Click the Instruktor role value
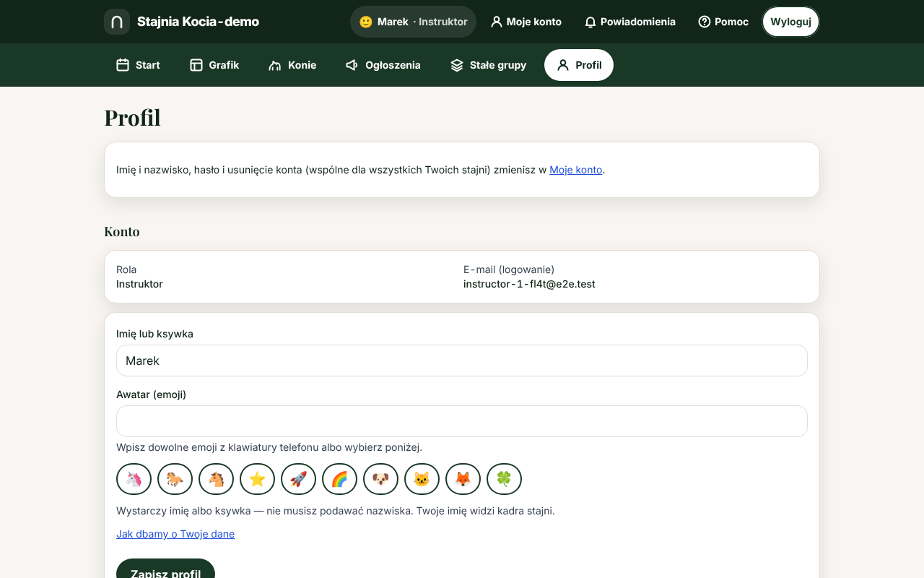Image resolution: width=924 pixels, height=578 pixels. (x=139, y=284)
